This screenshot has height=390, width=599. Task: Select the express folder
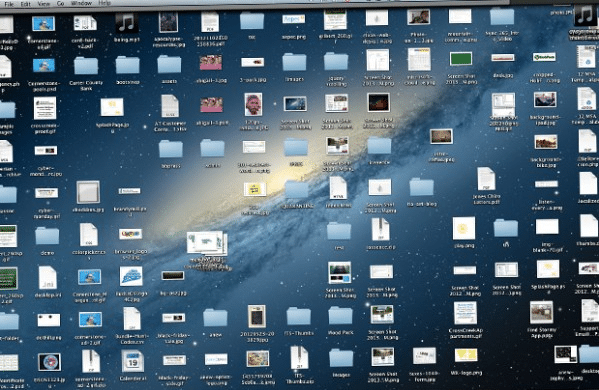point(171,149)
